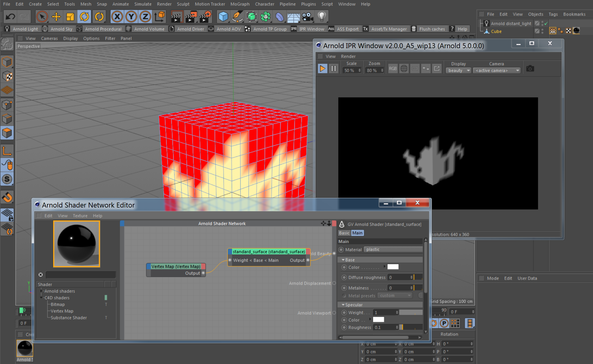
Task: Open the active camera dropdown
Action: point(497,71)
